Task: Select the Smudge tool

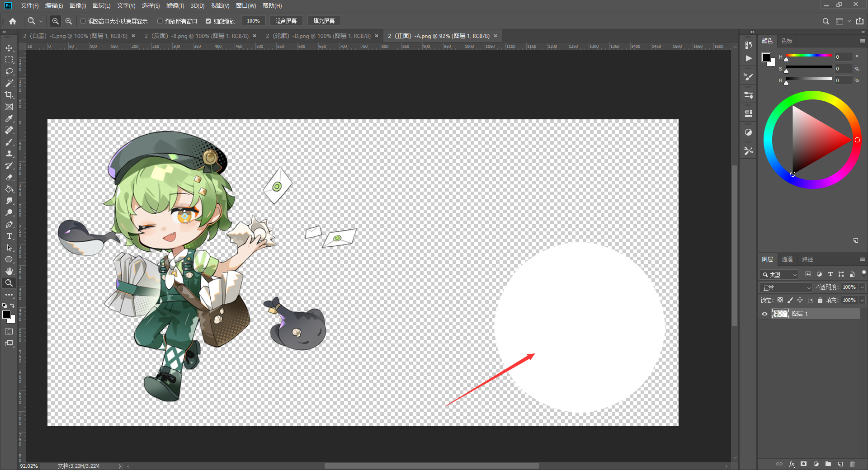Action: pyautogui.click(x=9, y=201)
